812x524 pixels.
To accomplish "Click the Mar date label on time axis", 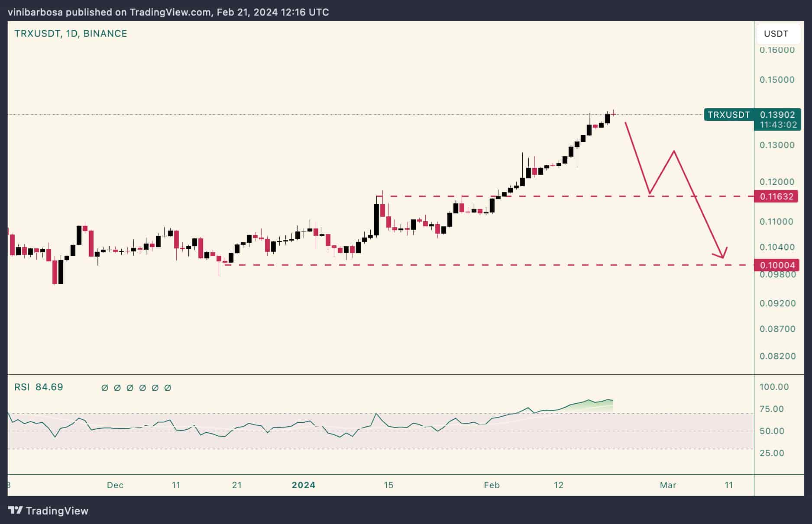I will (x=668, y=485).
